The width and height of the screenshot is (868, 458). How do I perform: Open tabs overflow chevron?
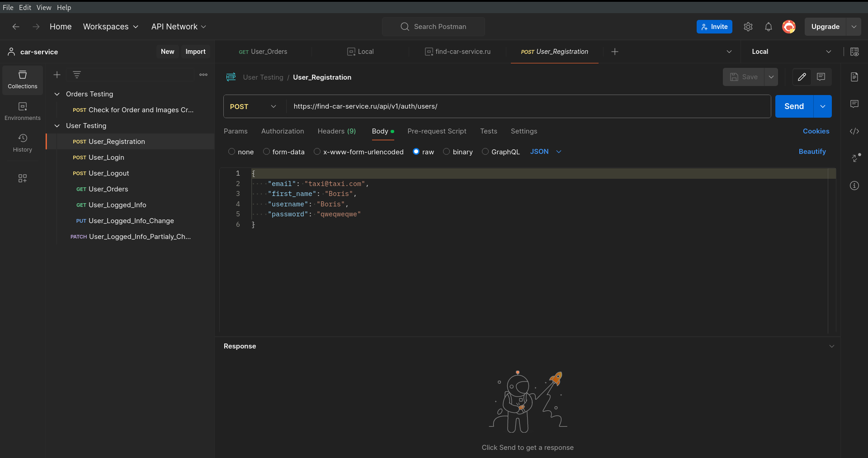(x=729, y=52)
